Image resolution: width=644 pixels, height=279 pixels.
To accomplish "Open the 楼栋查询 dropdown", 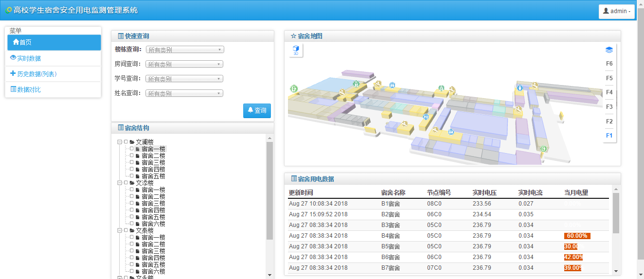I will pyautogui.click(x=184, y=50).
